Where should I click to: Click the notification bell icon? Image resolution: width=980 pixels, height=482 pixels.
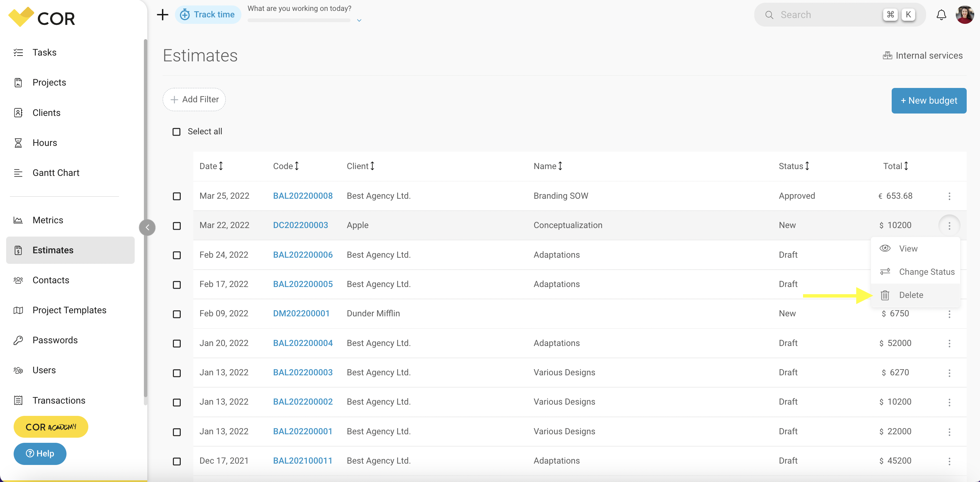[x=941, y=15]
